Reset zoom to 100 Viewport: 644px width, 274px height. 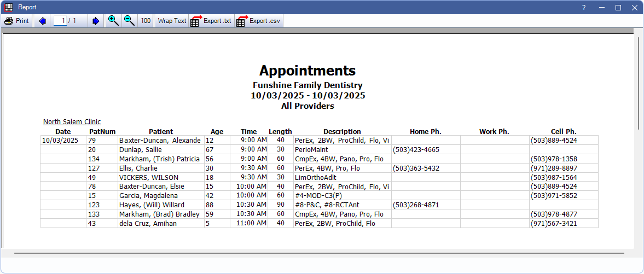click(146, 21)
